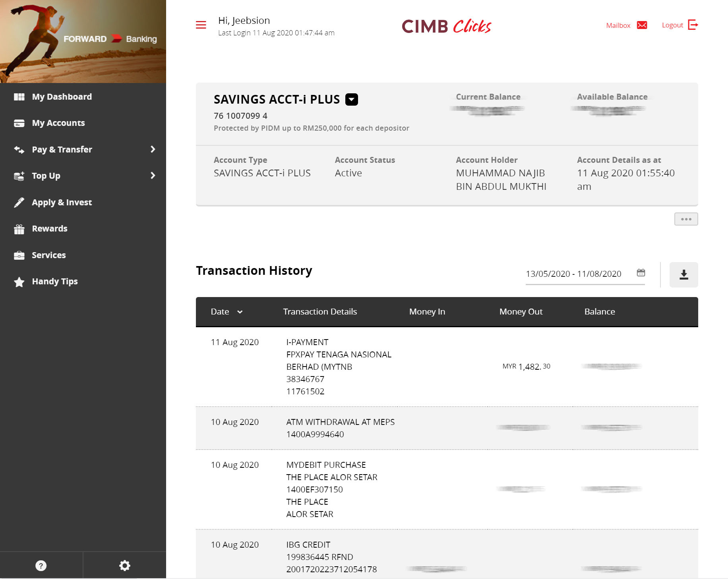Download the transaction history
Image resolution: width=728 pixels, height=579 pixels.
(683, 274)
